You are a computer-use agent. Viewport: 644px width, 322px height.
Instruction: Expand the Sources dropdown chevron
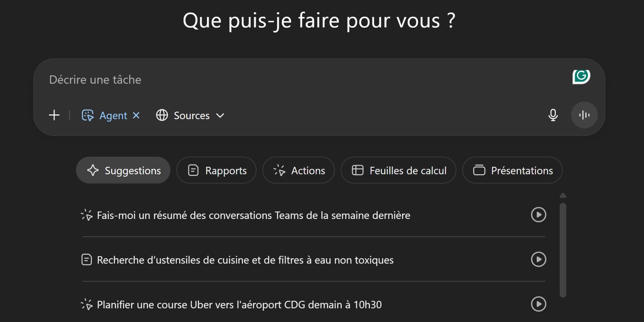pos(220,115)
